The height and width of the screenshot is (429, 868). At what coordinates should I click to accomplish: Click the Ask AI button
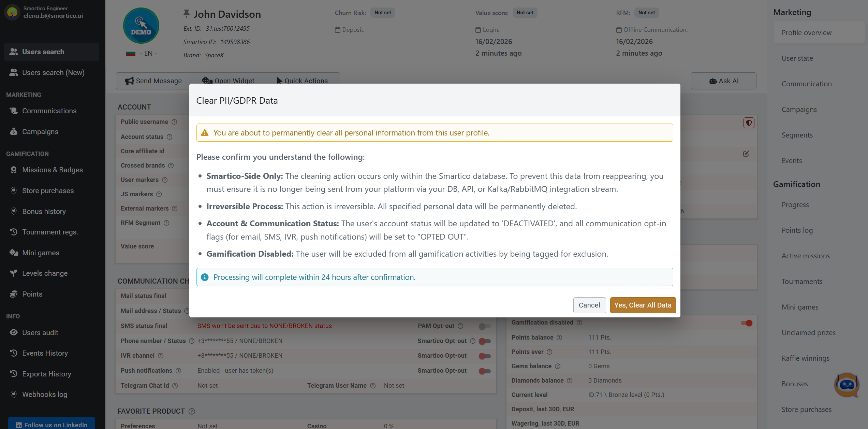tap(723, 81)
